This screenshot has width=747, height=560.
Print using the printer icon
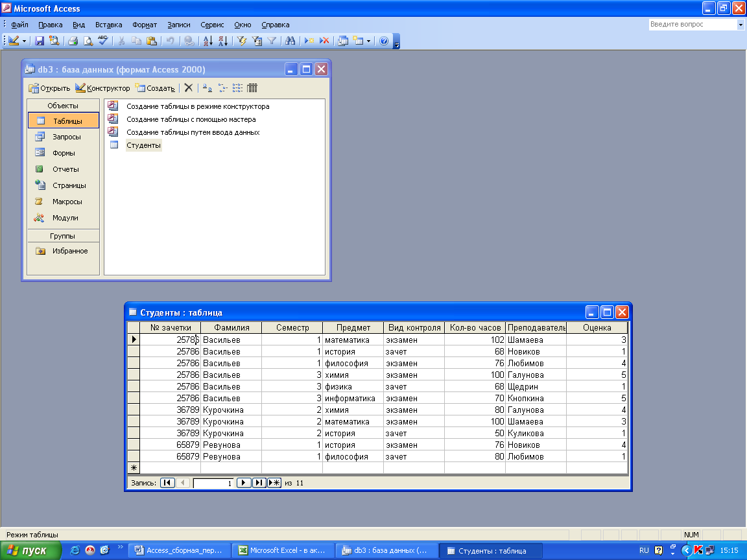(x=73, y=41)
